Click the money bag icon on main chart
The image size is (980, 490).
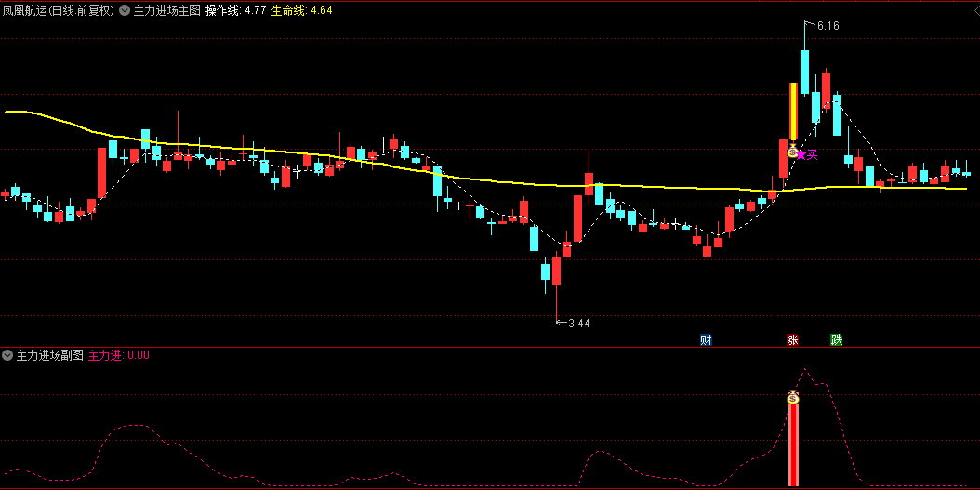tap(792, 151)
